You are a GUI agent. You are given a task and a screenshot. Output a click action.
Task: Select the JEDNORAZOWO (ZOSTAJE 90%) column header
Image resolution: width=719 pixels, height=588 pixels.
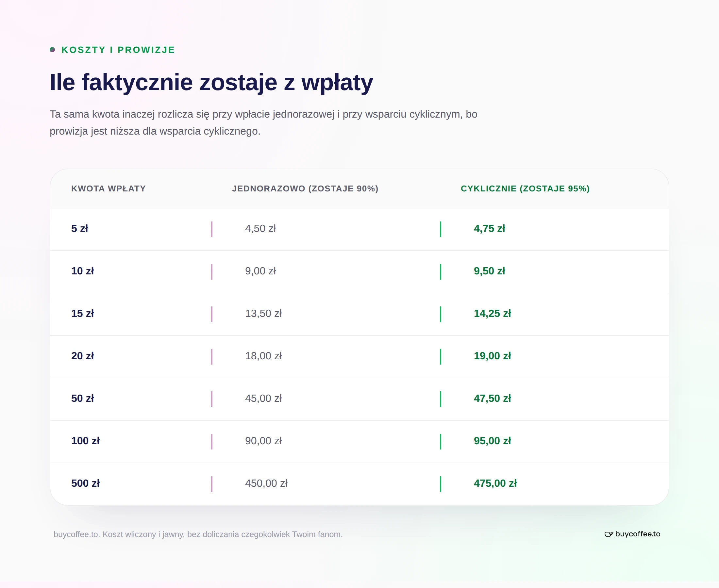tap(305, 189)
